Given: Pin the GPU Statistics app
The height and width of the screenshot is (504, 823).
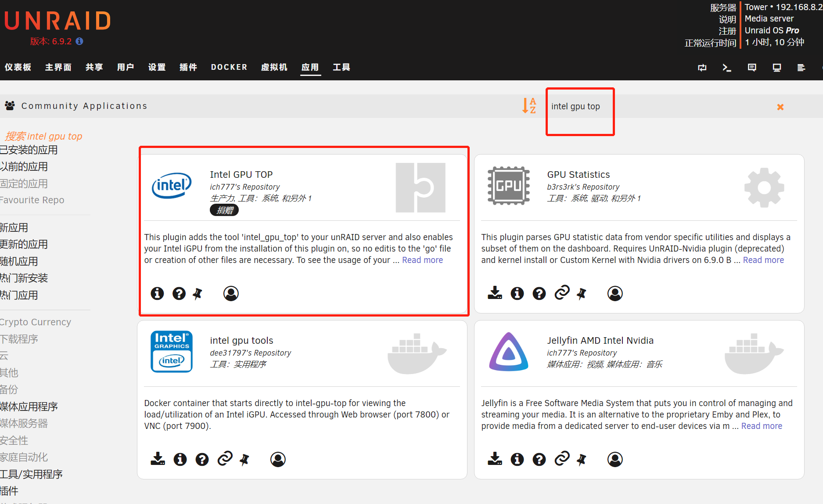Looking at the screenshot, I should point(582,293).
